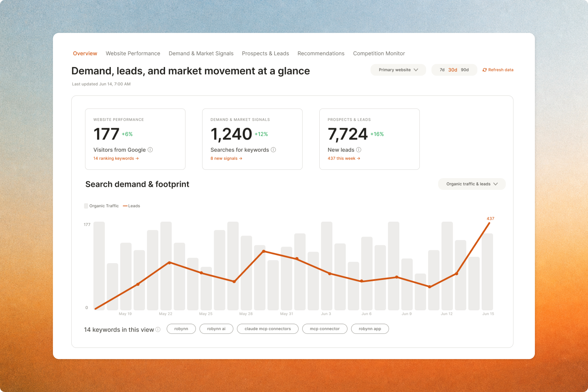
Task: Click the 437 leads data point label
Action: pos(490,218)
